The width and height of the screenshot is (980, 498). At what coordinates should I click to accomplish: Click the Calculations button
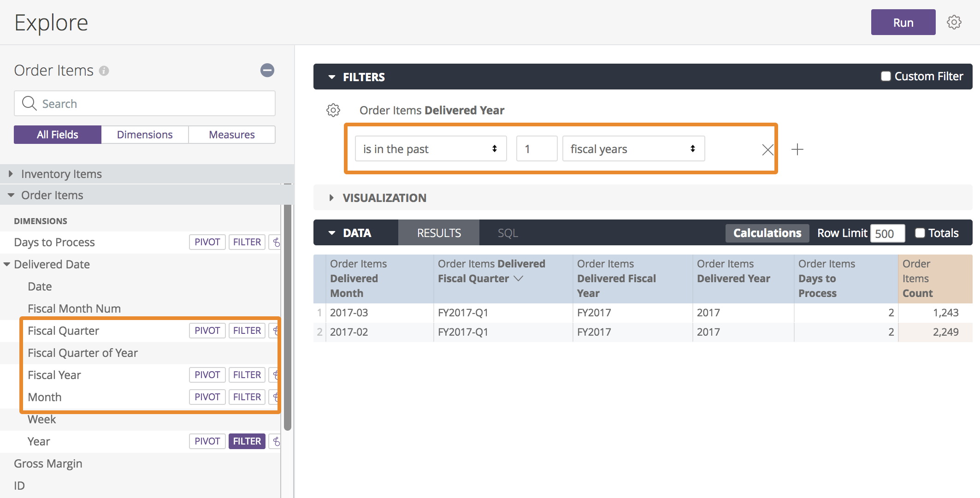point(767,233)
